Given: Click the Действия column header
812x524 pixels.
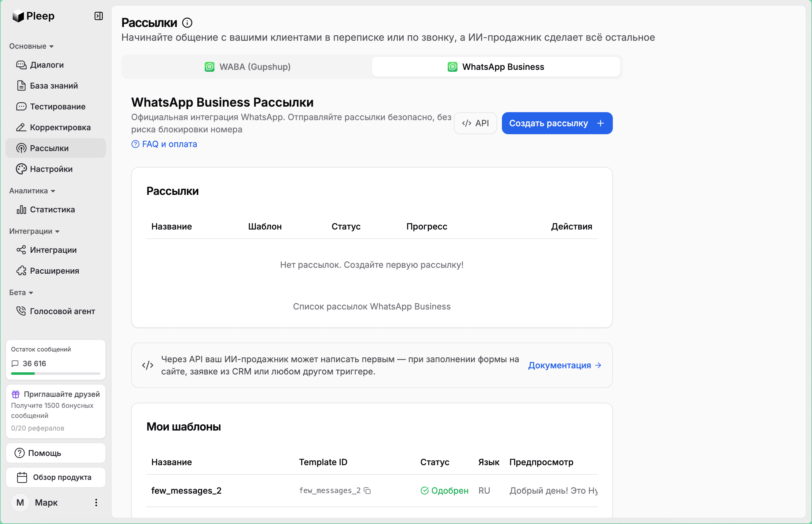Looking at the screenshot, I should coord(572,227).
